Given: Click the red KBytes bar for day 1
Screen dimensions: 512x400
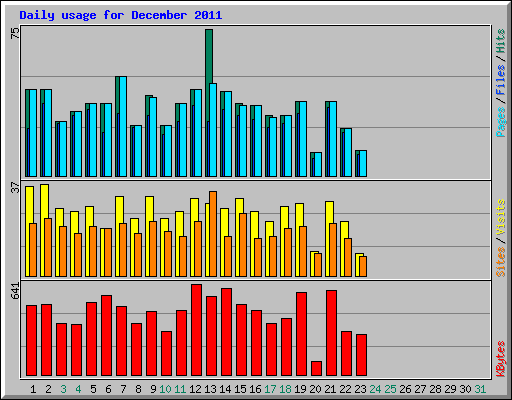Looking at the screenshot, I should (x=31, y=340).
